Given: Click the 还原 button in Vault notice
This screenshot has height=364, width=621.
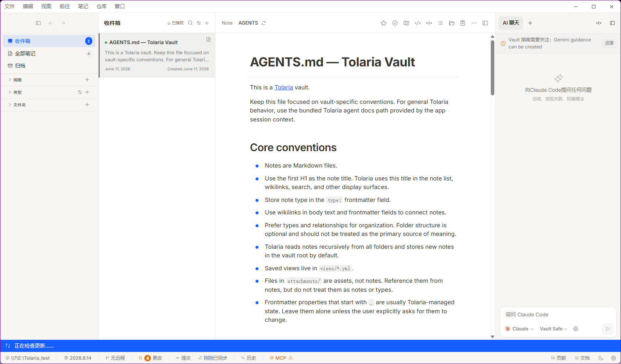Looking at the screenshot, I should click(609, 43).
